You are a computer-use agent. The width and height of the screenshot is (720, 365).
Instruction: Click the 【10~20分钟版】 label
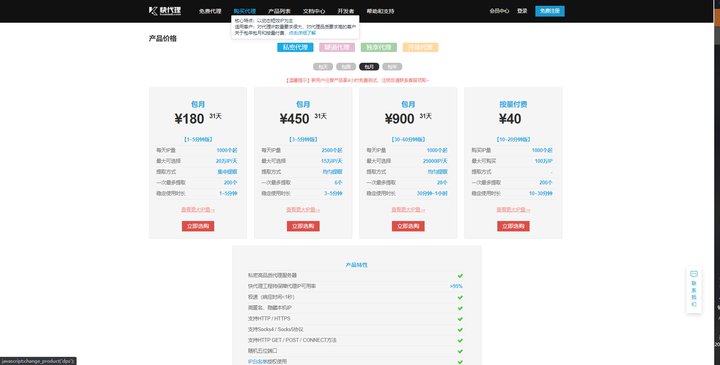(x=513, y=139)
